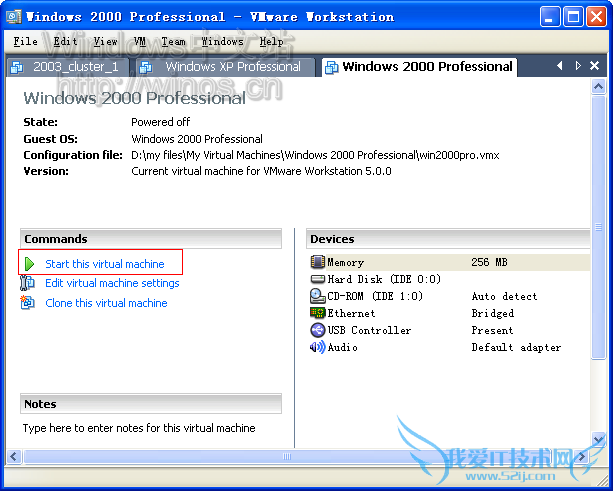Click the 2003_cluster_1 tab icon
The width and height of the screenshot is (613, 491).
click(x=16, y=68)
